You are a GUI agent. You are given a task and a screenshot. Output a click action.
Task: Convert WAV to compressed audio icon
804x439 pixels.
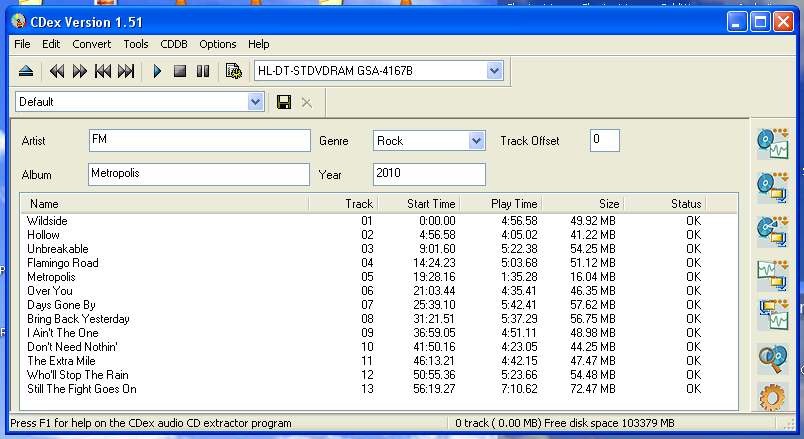(x=773, y=274)
